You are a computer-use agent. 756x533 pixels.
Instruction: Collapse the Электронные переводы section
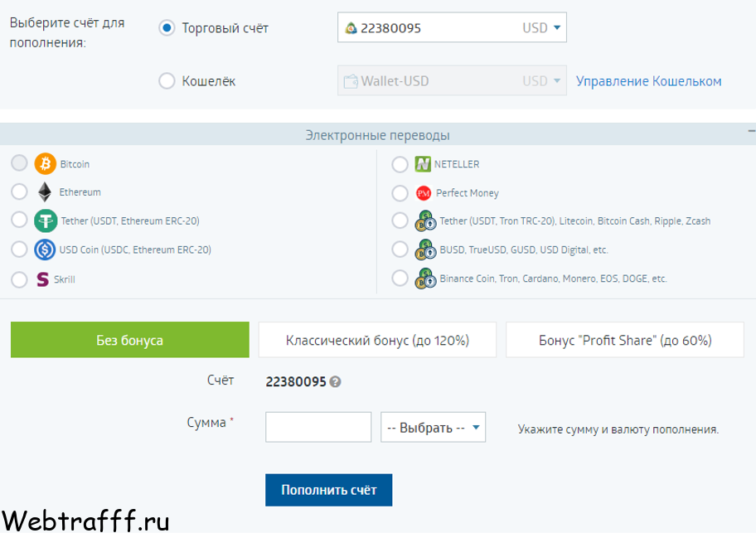[751, 131]
